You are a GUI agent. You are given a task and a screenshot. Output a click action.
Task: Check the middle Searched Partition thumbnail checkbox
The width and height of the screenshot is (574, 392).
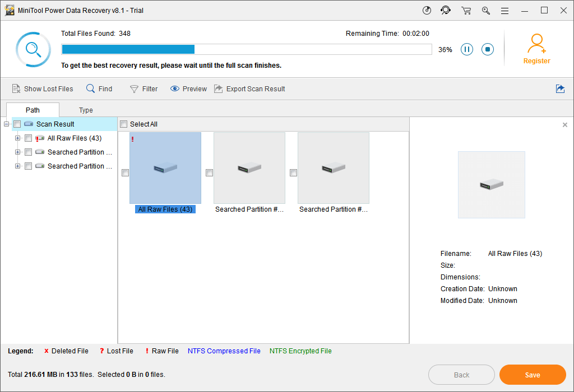[x=210, y=172]
